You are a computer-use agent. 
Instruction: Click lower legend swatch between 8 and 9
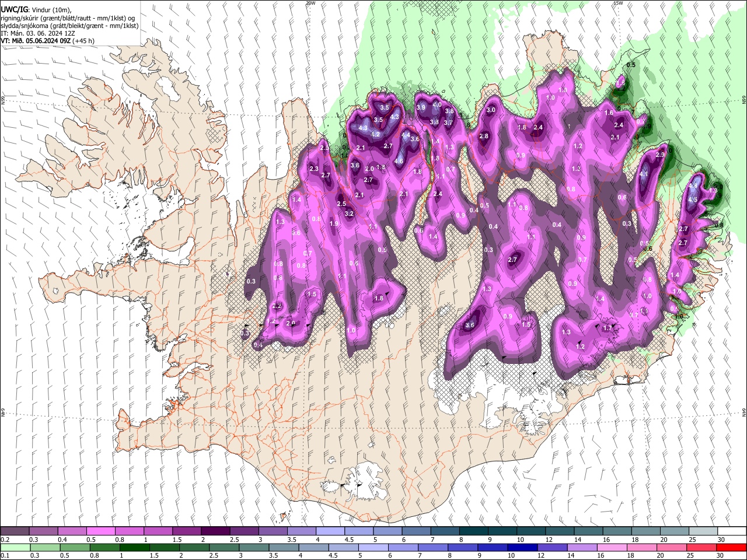tap(462, 547)
